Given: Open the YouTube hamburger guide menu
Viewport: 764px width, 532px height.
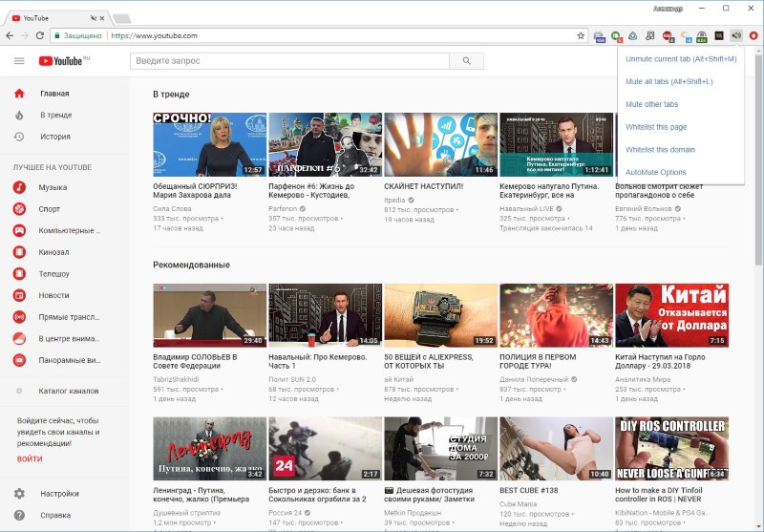Looking at the screenshot, I should (x=19, y=61).
